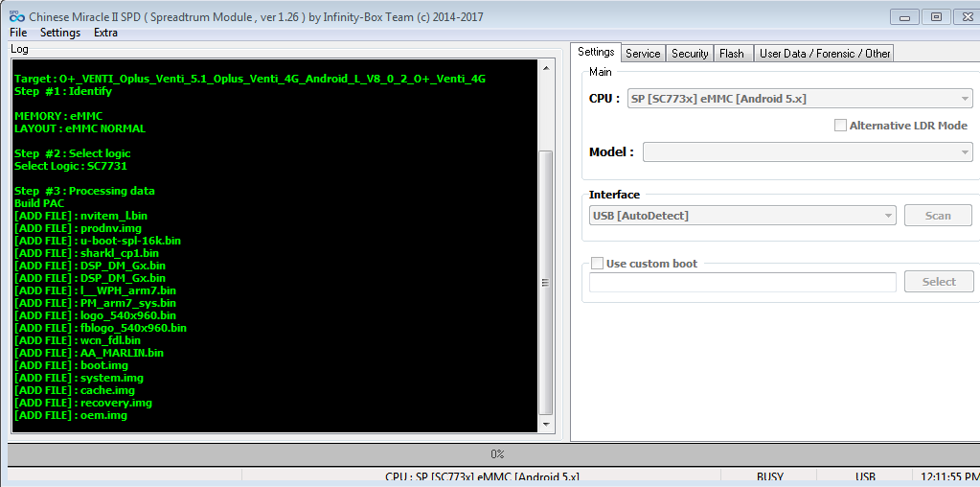Click the custom boot path input field
The height and width of the screenshot is (487, 980).
point(742,281)
